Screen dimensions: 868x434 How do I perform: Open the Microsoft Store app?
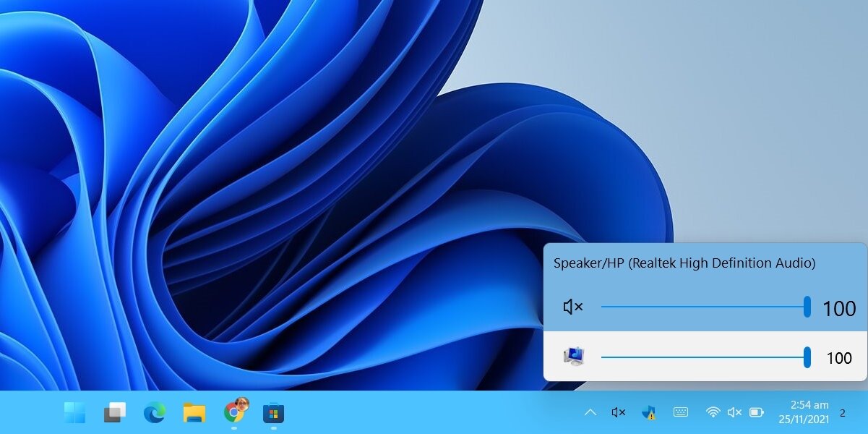(x=275, y=414)
